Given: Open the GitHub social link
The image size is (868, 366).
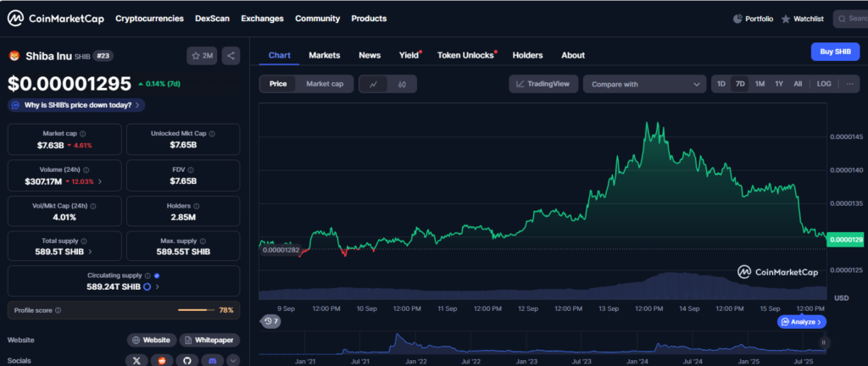Looking at the screenshot, I should 187,360.
